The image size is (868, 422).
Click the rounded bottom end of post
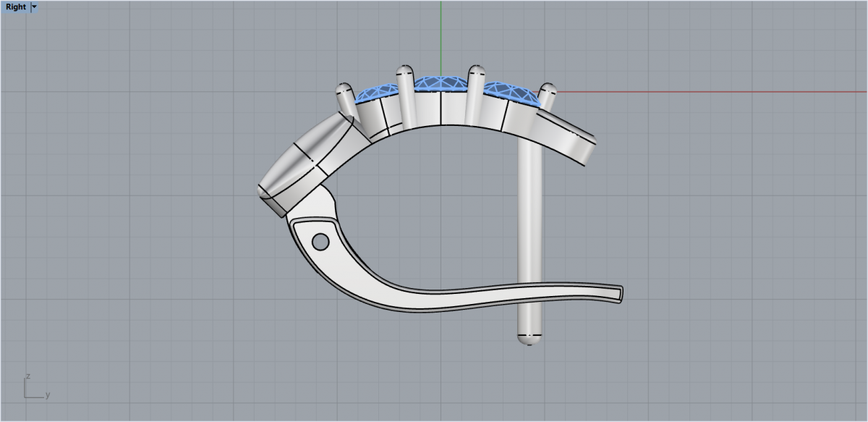(530, 339)
